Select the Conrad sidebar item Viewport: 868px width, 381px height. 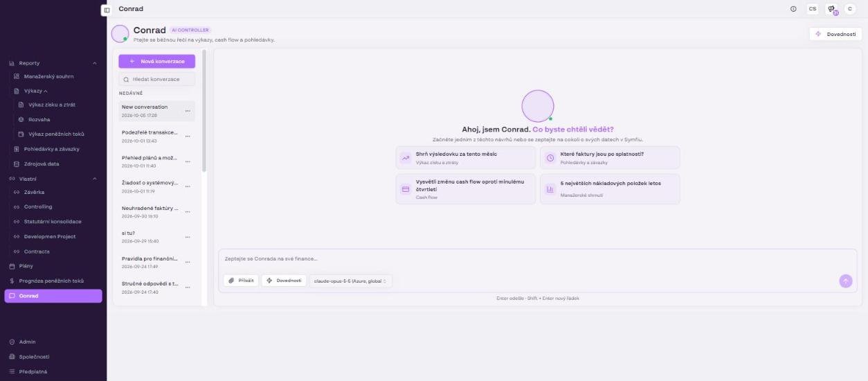click(53, 296)
